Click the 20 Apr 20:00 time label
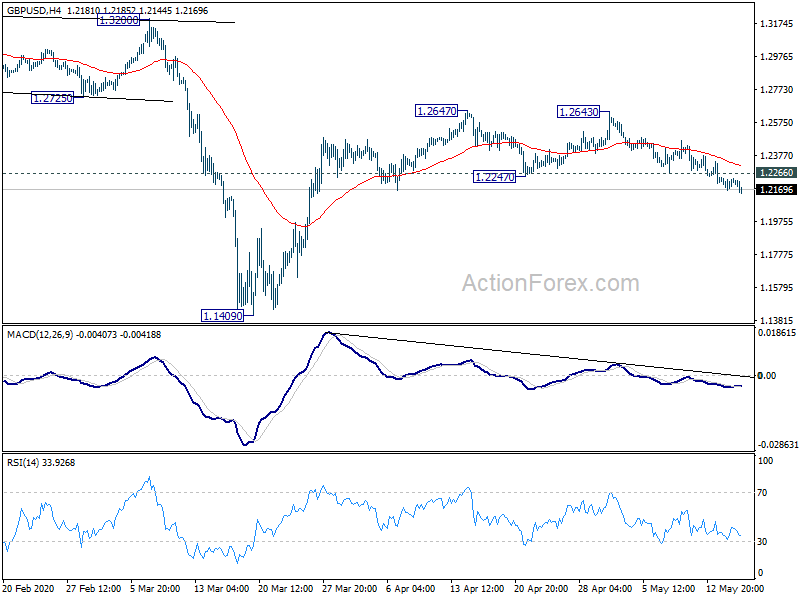The width and height of the screenshot is (800, 600). pos(541,588)
